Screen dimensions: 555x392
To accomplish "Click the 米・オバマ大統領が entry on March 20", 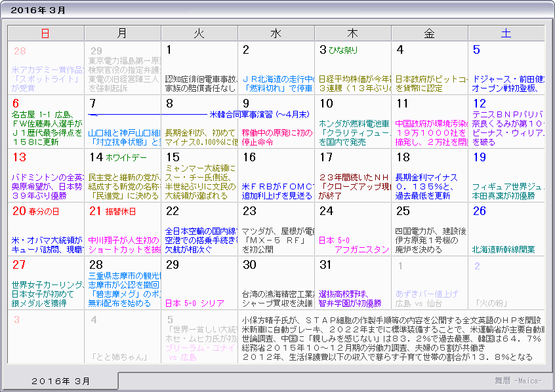I will [47, 245].
